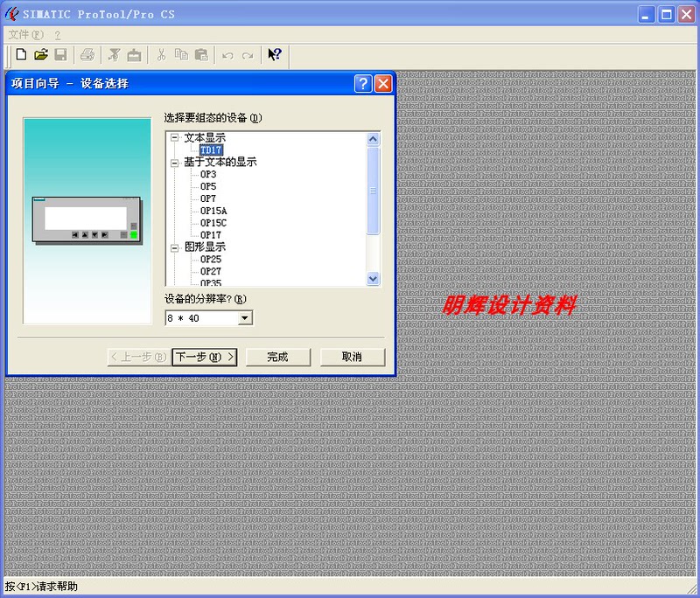Select the OP7 device
Image resolution: width=700 pixels, height=598 pixels.
208,198
